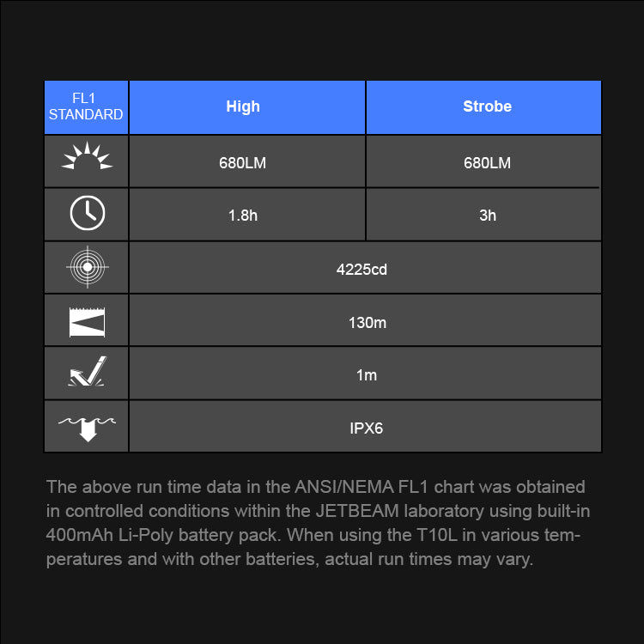Select the 1m impact resistance value
This screenshot has width=644, height=644.
coord(367,375)
